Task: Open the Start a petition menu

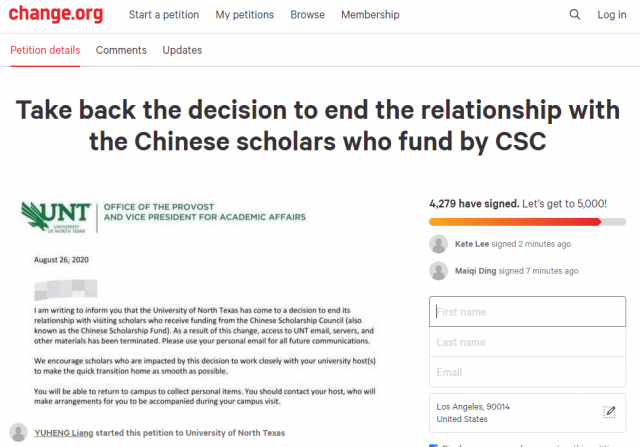Action: coord(164,15)
